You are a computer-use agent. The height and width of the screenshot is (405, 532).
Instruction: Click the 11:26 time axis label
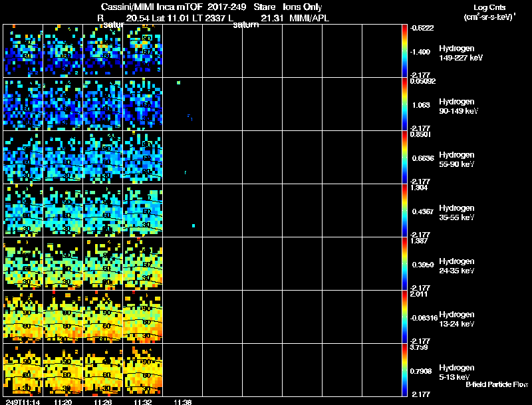tap(103, 402)
